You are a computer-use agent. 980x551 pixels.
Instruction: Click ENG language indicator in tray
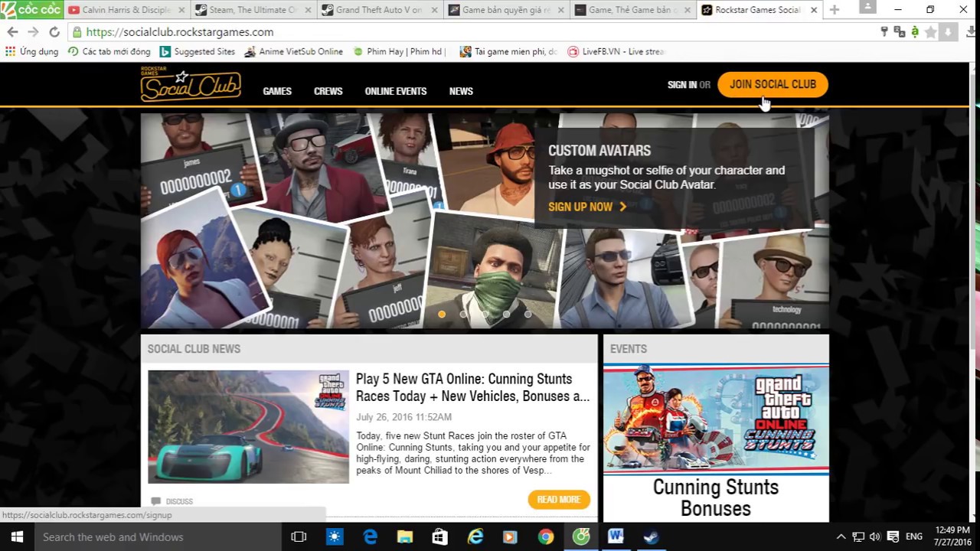coord(914,536)
